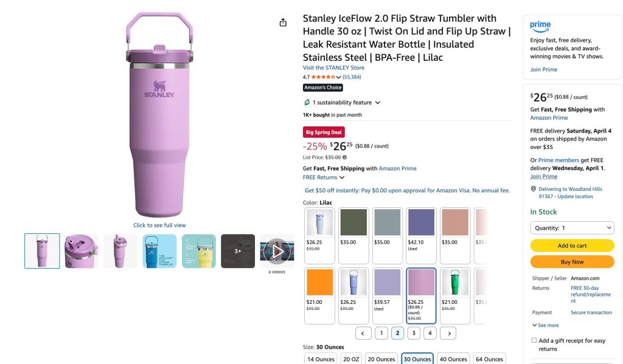This screenshot has width=623, height=364.
Task: Switch to color page 3
Action: tap(414, 334)
